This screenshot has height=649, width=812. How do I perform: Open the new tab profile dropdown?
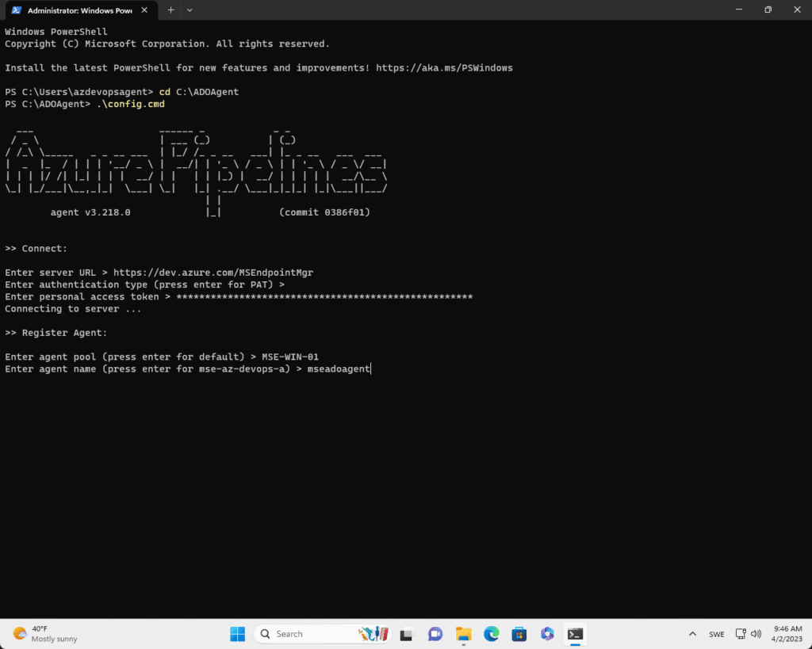pyautogui.click(x=190, y=10)
